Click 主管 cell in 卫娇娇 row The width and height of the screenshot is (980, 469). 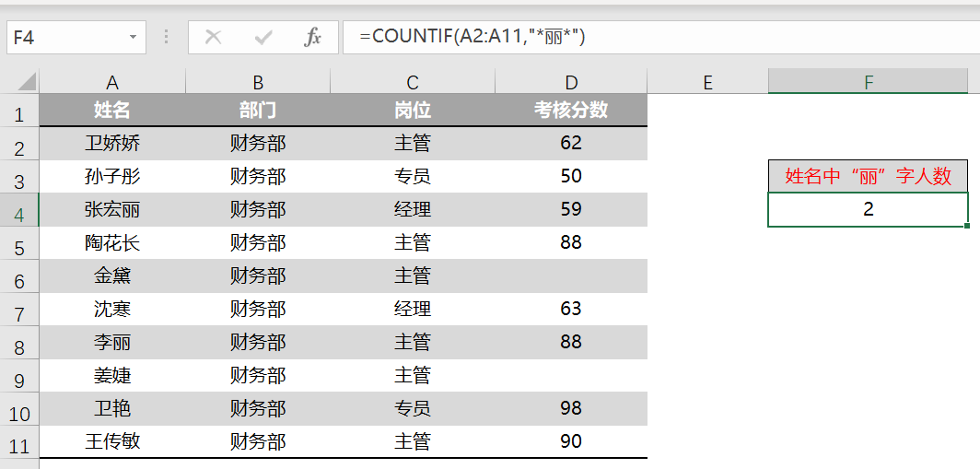pyautogui.click(x=413, y=143)
